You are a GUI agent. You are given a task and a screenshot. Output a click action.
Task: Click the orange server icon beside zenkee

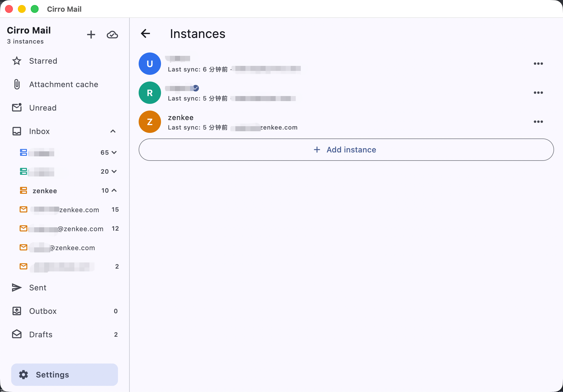pyautogui.click(x=23, y=190)
